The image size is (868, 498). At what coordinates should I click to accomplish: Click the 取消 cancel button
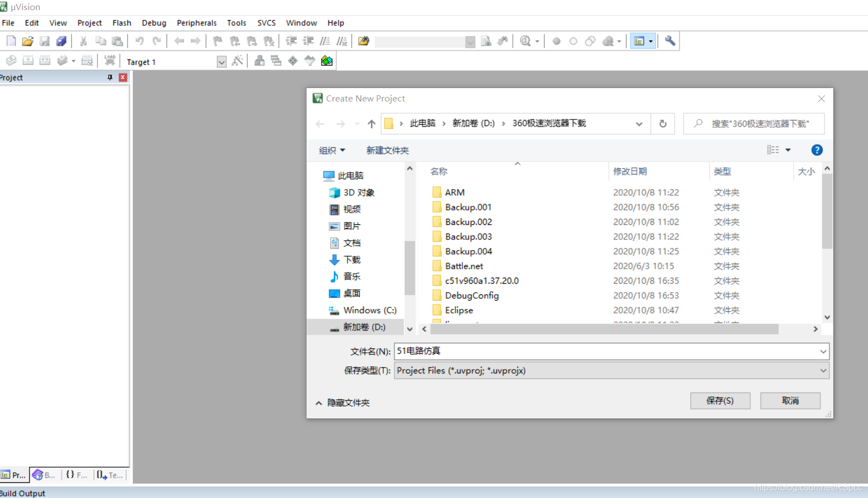tap(790, 400)
